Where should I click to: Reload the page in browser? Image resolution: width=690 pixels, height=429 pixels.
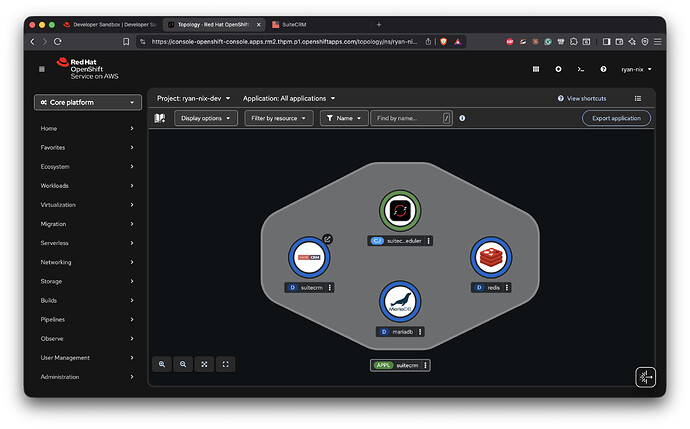(x=58, y=41)
